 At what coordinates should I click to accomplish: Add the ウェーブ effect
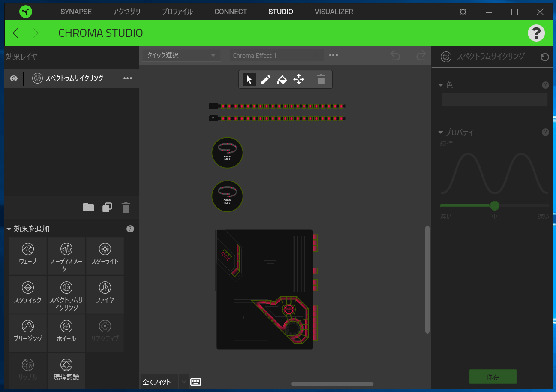pyautogui.click(x=28, y=256)
